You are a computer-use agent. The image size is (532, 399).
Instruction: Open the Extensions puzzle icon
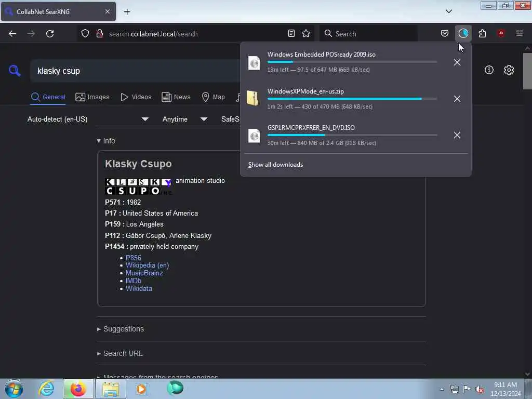click(482, 33)
